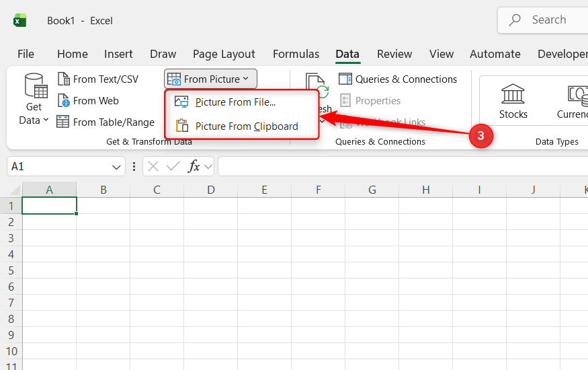
Task: Open the File tab
Action: pos(26,54)
